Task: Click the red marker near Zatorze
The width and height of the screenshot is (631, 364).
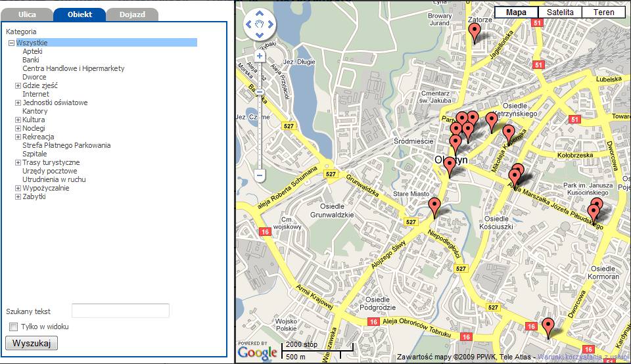Action: pyautogui.click(x=475, y=32)
